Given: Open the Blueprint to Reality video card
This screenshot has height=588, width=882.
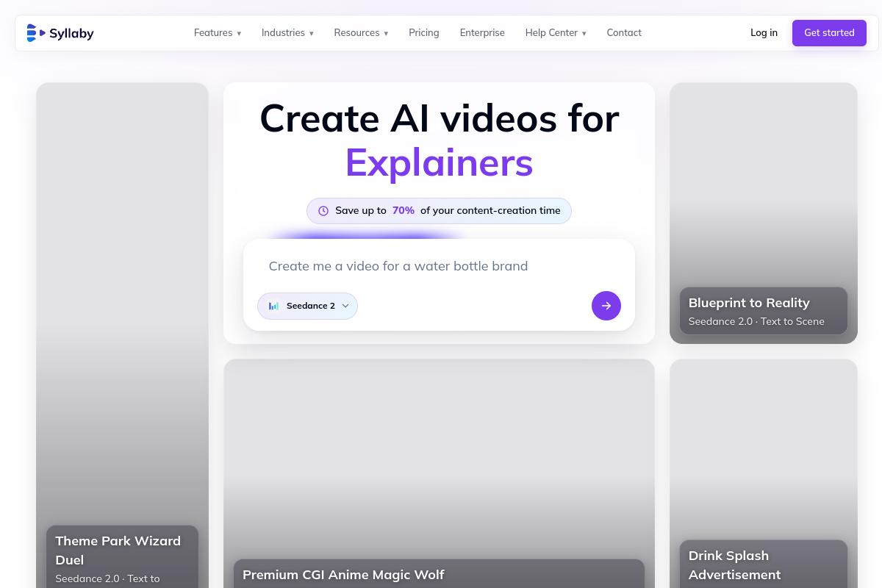Looking at the screenshot, I should coord(764,213).
